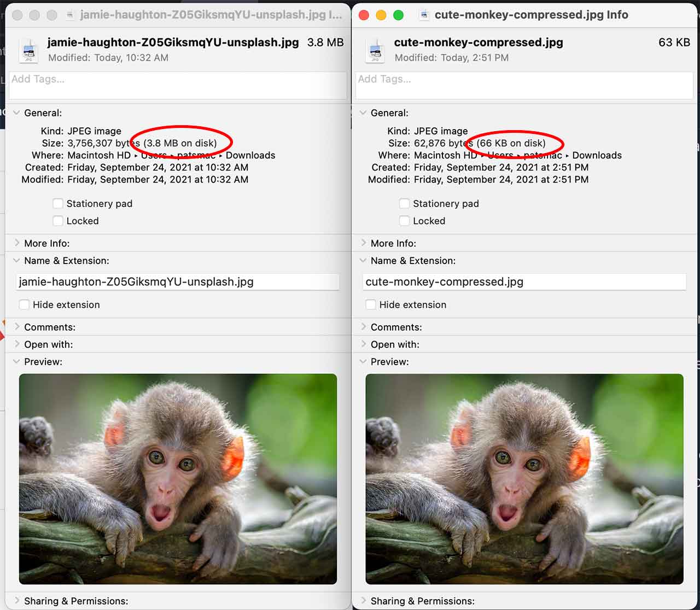Toggle Hide extension for cute-monkey-compressed.jpg

pos(371,304)
